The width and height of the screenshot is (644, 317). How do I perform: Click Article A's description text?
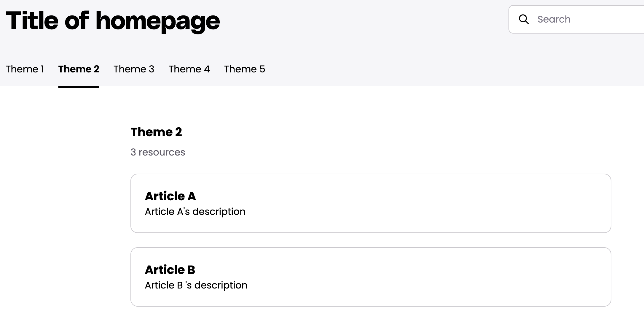point(195,212)
